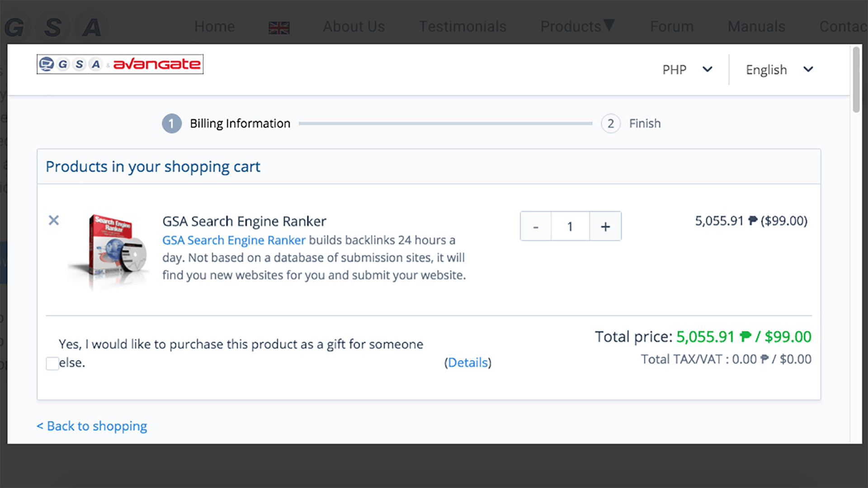Check the purchase as gift checkbox

pos(52,363)
